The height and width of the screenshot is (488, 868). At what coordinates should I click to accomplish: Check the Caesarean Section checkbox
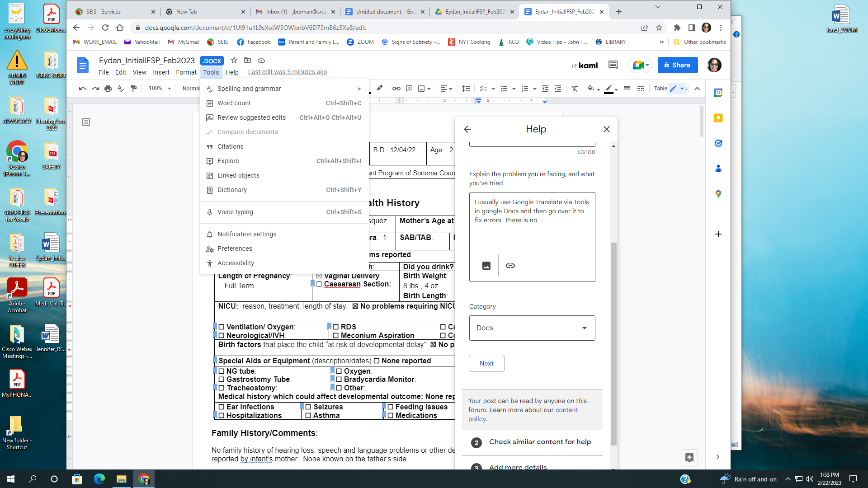click(319, 284)
